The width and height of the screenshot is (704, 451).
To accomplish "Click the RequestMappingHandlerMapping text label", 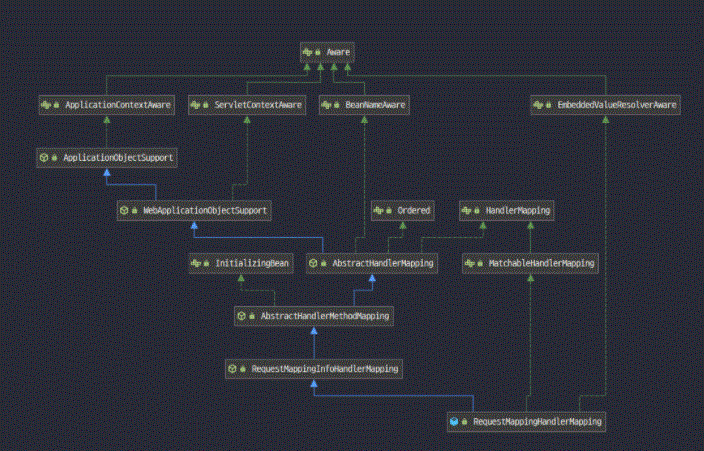I will pyautogui.click(x=538, y=423).
